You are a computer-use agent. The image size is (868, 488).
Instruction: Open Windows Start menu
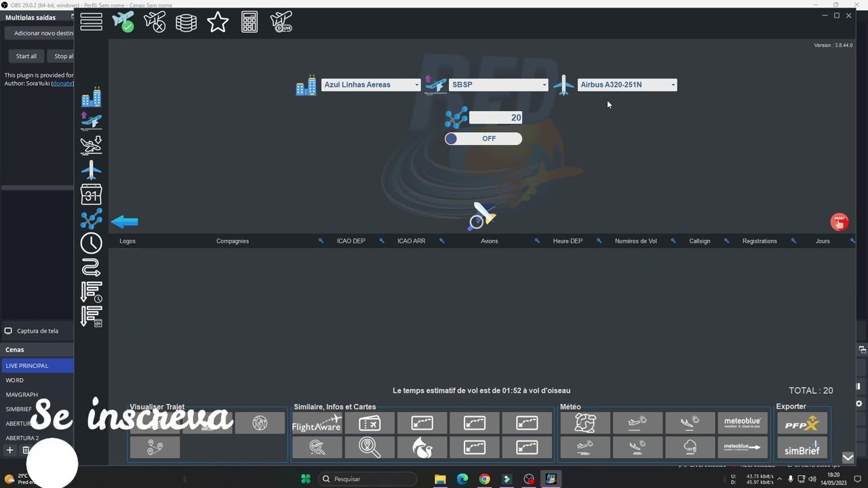point(306,479)
